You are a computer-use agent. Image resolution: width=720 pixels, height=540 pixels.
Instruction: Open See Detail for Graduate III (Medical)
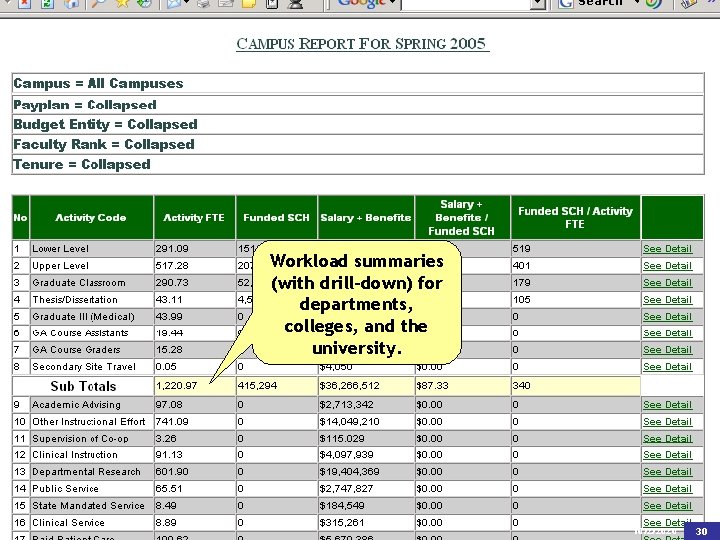tap(667, 317)
